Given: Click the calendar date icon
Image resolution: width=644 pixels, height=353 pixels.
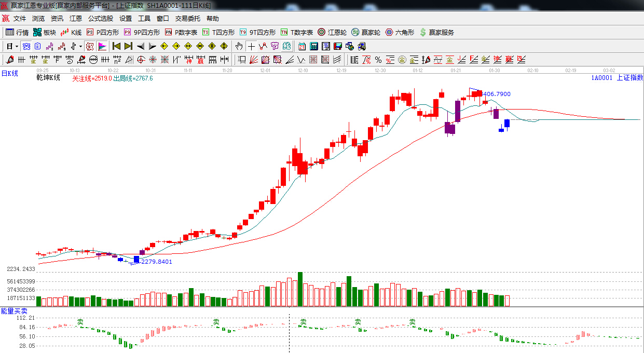Looking at the screenshot, I should pos(302,46).
